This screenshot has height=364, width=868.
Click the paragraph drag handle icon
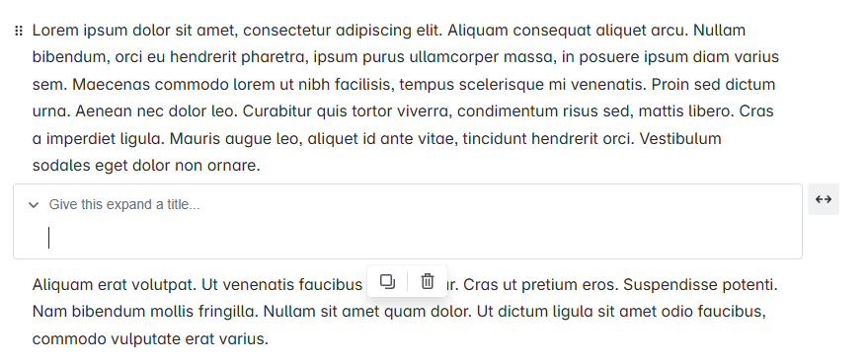(18, 31)
